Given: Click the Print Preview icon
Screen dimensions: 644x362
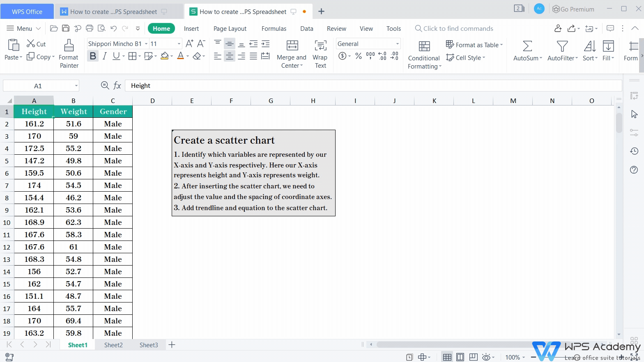Looking at the screenshot, I should click(101, 28).
